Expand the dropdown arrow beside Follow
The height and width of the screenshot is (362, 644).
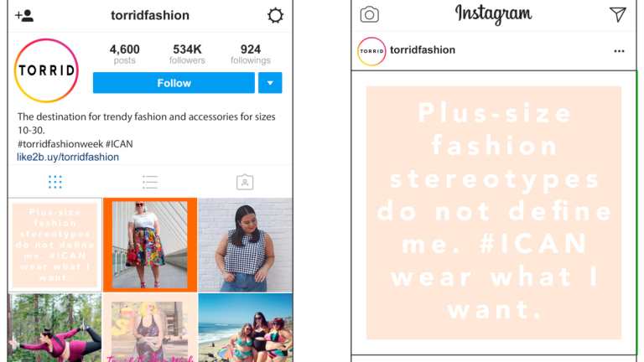(x=270, y=83)
